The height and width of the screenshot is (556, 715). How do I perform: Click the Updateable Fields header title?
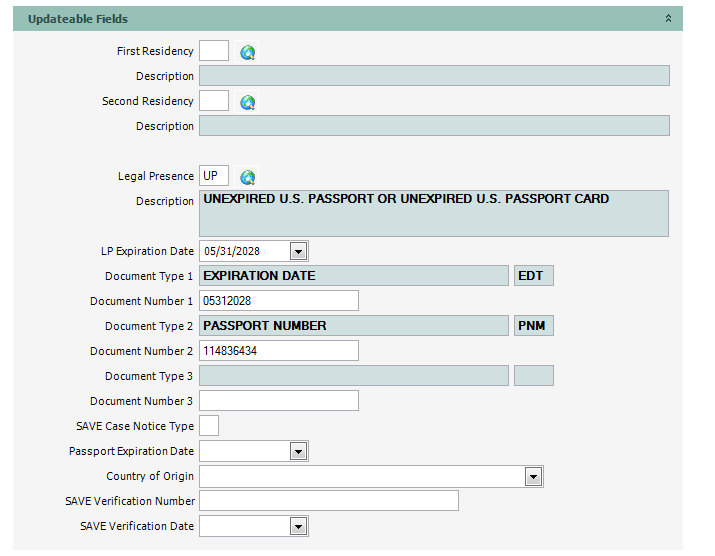[x=78, y=19]
